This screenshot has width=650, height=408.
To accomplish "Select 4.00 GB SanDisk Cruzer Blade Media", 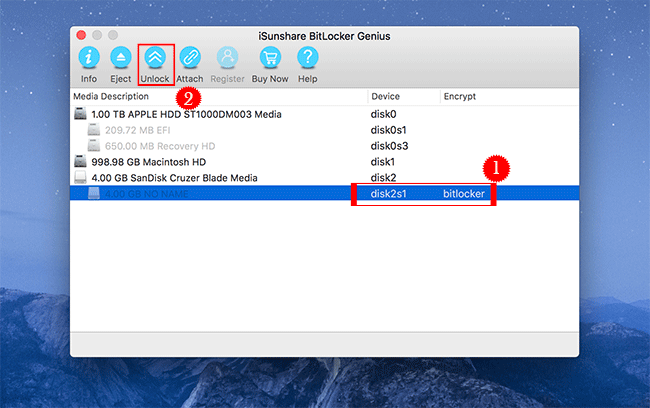I will click(x=324, y=177).
